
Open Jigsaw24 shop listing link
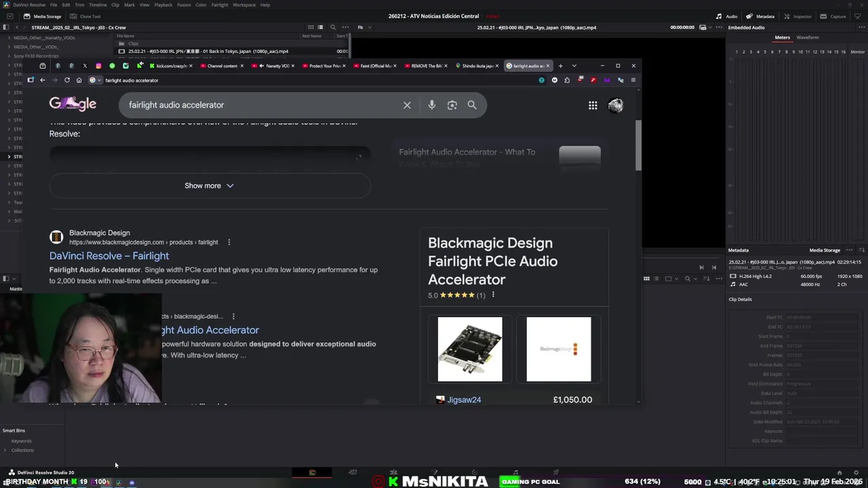(x=464, y=400)
